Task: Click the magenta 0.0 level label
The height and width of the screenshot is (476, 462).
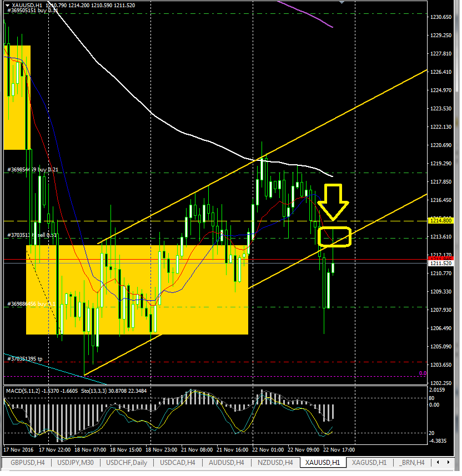Action: tap(423, 373)
